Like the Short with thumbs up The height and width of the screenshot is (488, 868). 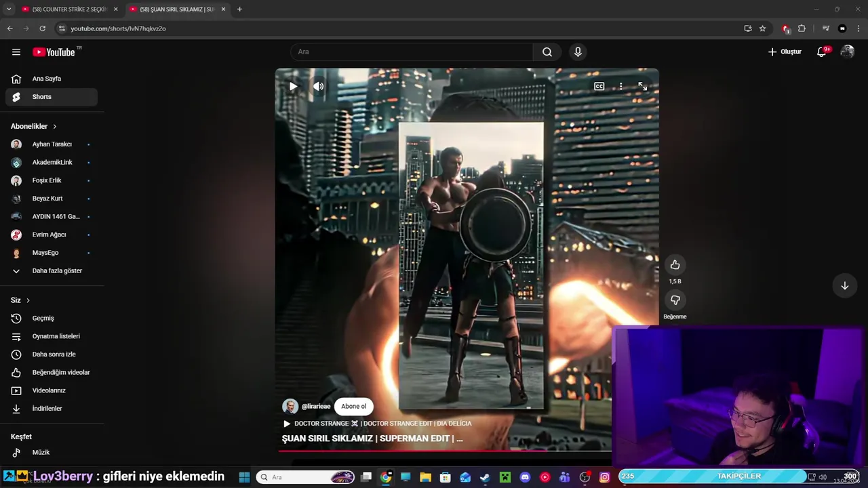pos(675,265)
